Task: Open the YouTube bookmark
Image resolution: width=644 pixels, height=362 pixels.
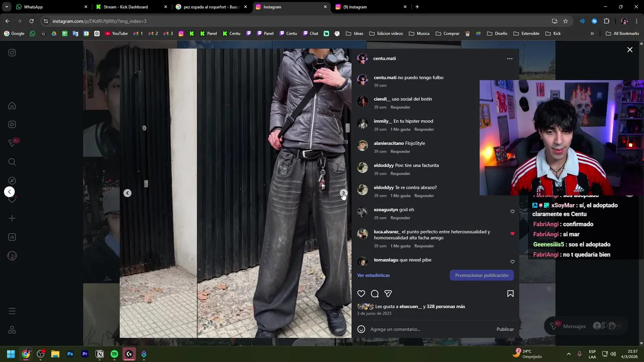Action: [116, 34]
